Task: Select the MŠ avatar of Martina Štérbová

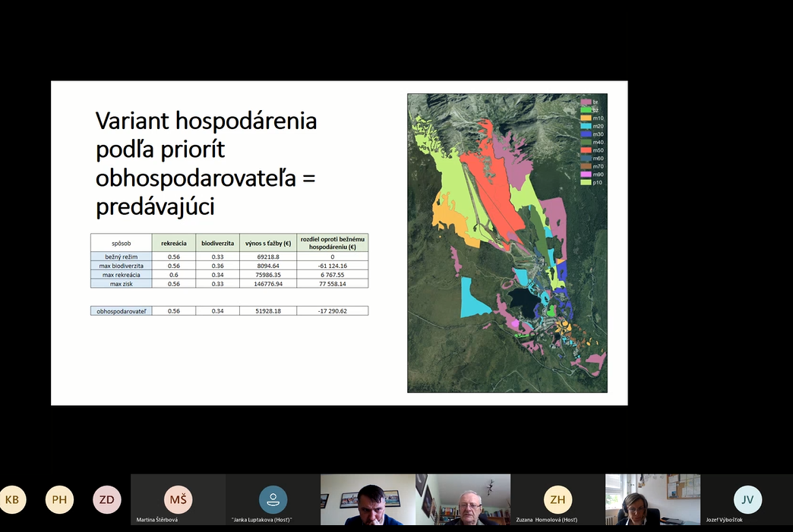Action: pyautogui.click(x=178, y=499)
